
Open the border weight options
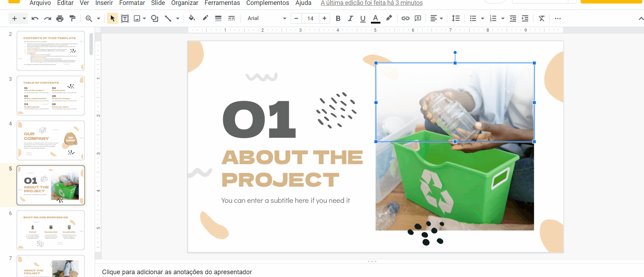coord(218,18)
